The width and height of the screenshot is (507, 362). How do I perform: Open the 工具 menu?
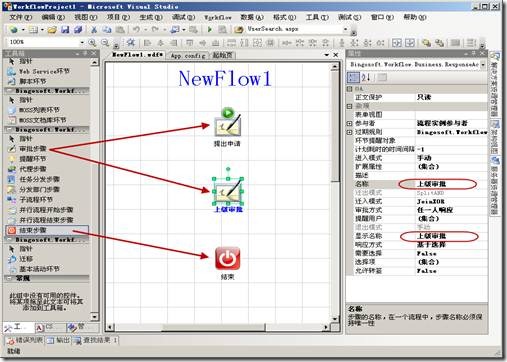(x=317, y=17)
